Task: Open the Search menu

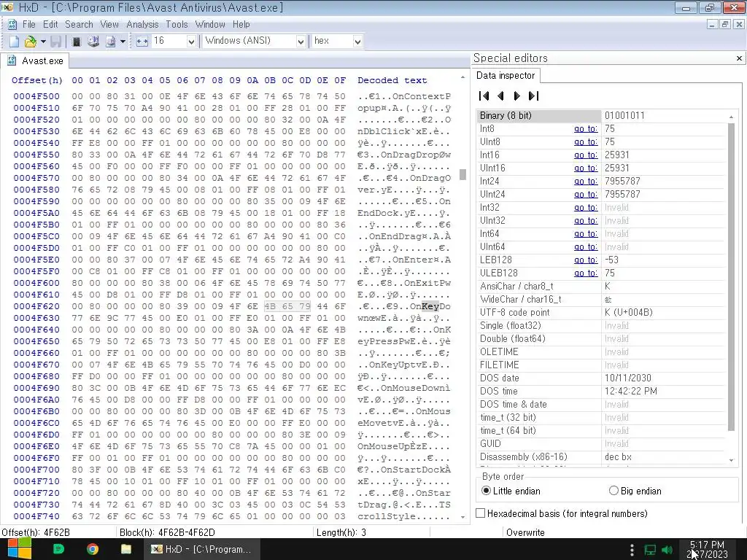Action: point(79,24)
